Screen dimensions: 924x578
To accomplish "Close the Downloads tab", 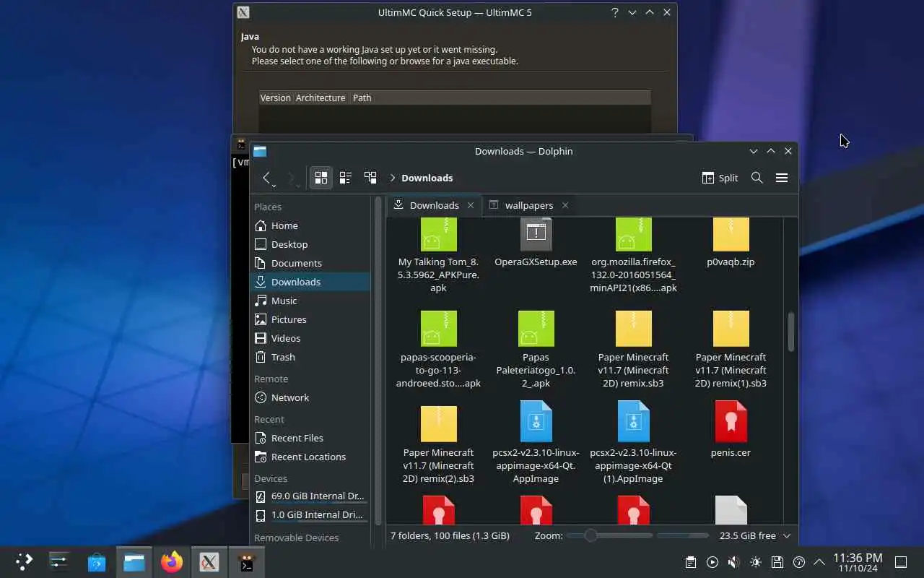I will click(x=471, y=205).
